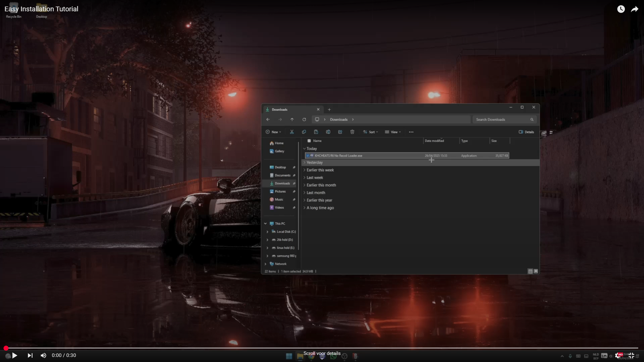The height and width of the screenshot is (362, 644).
Task: Open the New dropdown
Action: pos(273,132)
